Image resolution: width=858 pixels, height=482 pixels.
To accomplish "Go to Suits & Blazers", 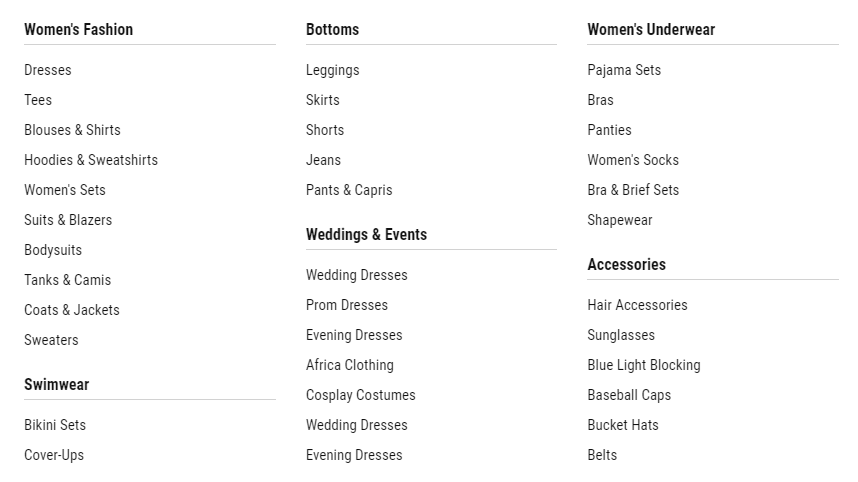I will coord(68,220).
